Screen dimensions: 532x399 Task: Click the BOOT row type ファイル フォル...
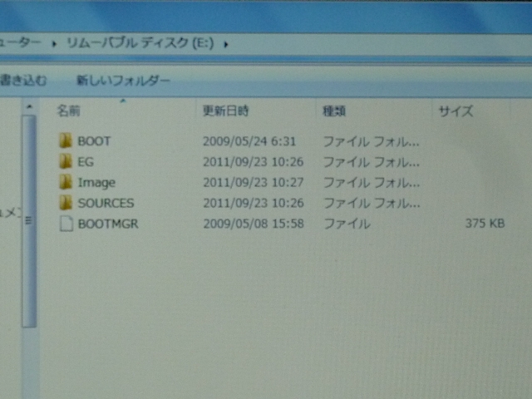pos(372,142)
